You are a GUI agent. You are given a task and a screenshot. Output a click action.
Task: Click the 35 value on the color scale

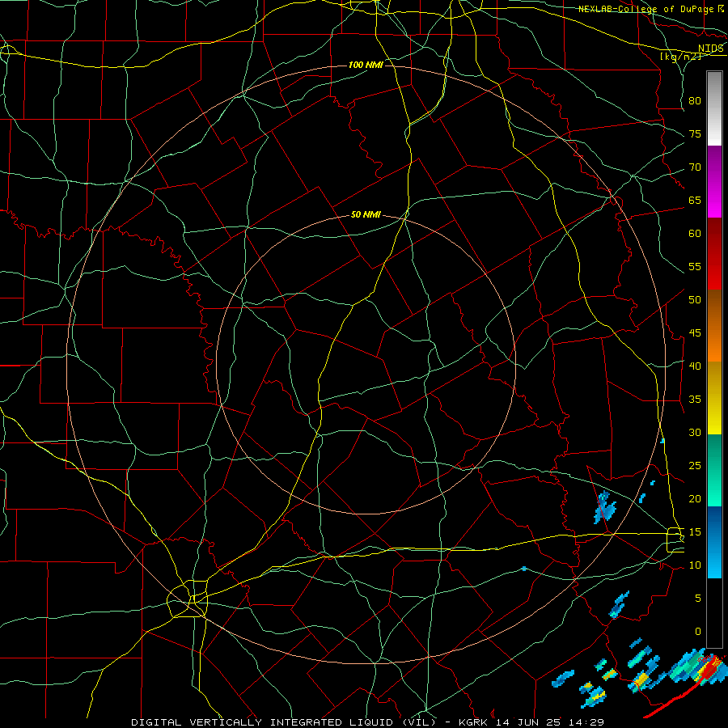[x=695, y=400]
